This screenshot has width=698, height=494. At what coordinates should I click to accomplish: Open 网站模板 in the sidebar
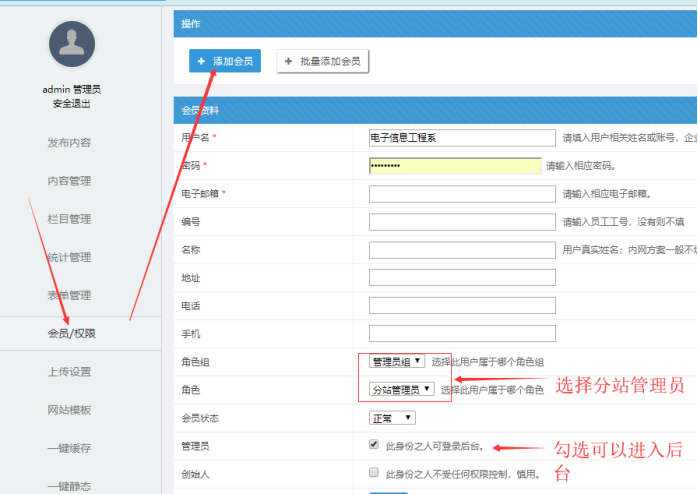pos(69,410)
